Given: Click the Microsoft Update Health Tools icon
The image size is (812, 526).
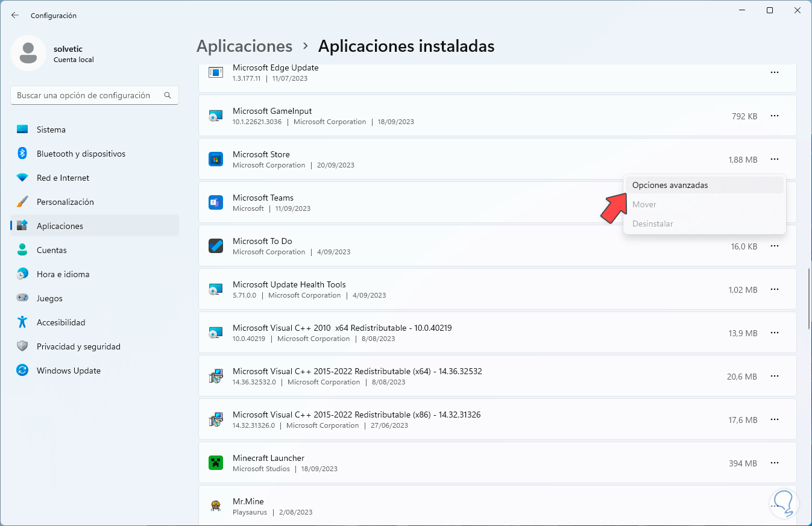Looking at the screenshot, I should pyautogui.click(x=216, y=290).
